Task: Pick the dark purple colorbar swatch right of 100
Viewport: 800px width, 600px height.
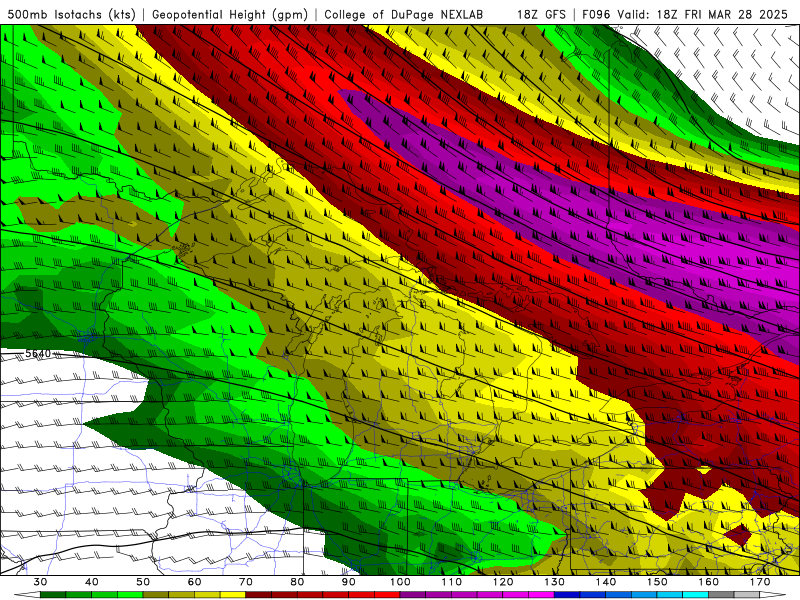Action: click(x=413, y=595)
